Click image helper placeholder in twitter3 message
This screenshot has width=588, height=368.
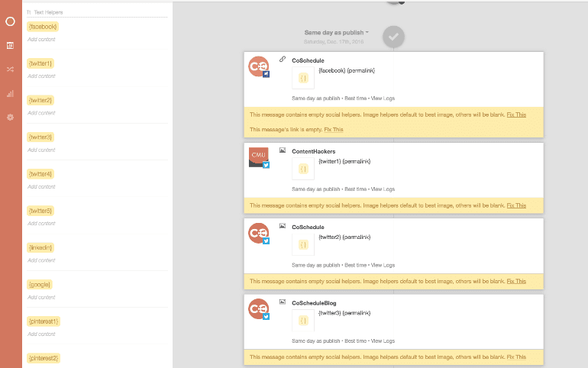[x=303, y=321]
